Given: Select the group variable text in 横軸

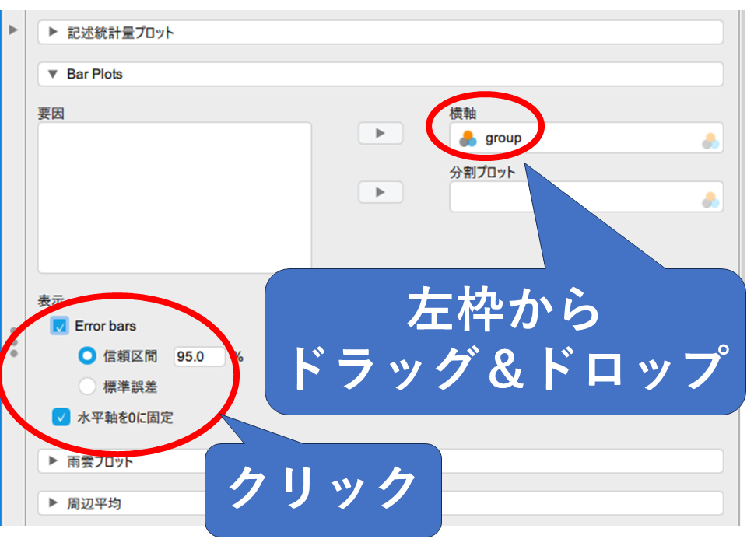Looking at the screenshot, I should click(x=503, y=138).
